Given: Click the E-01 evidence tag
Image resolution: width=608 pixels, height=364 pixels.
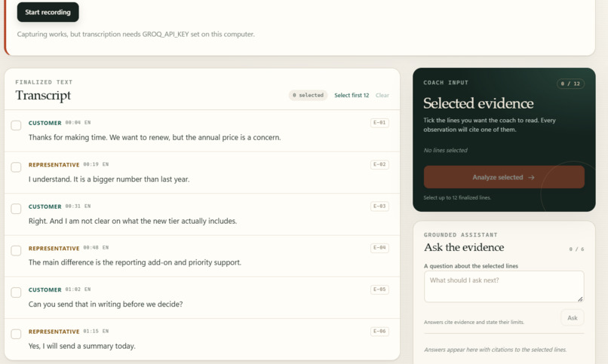Looking at the screenshot, I should pos(379,123).
